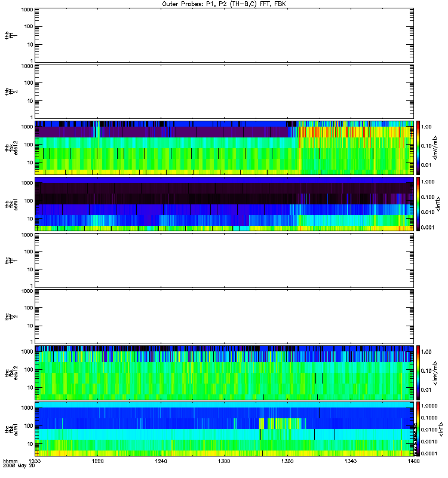
Task: Click the empty thc fff 1 panel
Action: (225, 261)
